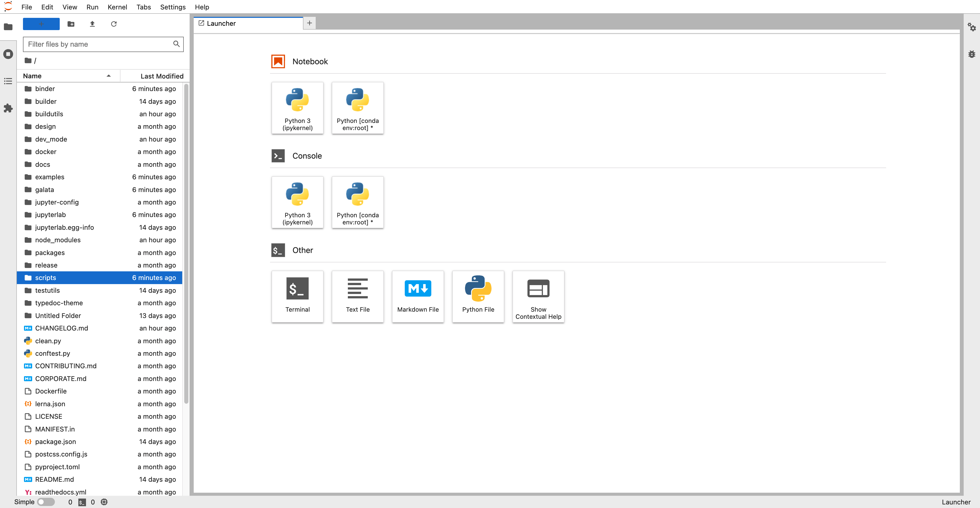Launch a Terminal from the Other section

(297, 296)
